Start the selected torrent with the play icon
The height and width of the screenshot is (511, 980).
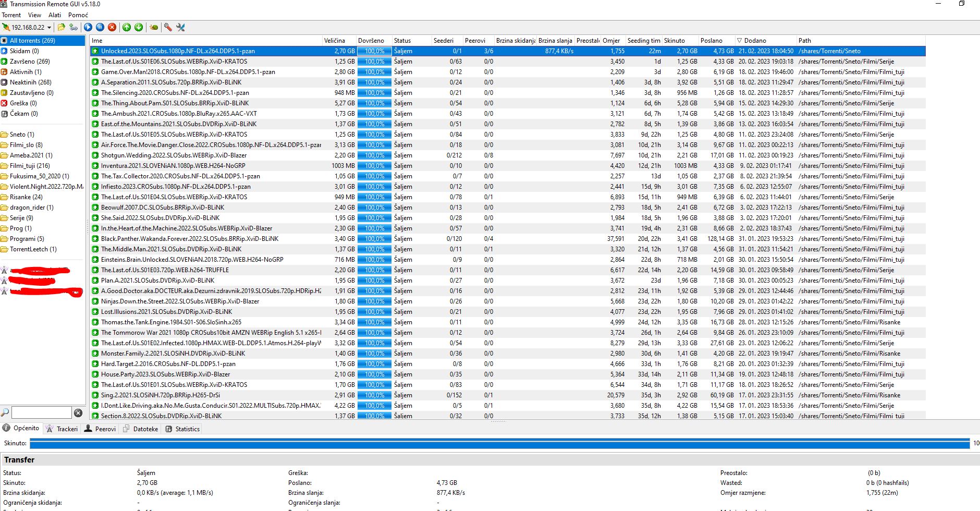88,27
